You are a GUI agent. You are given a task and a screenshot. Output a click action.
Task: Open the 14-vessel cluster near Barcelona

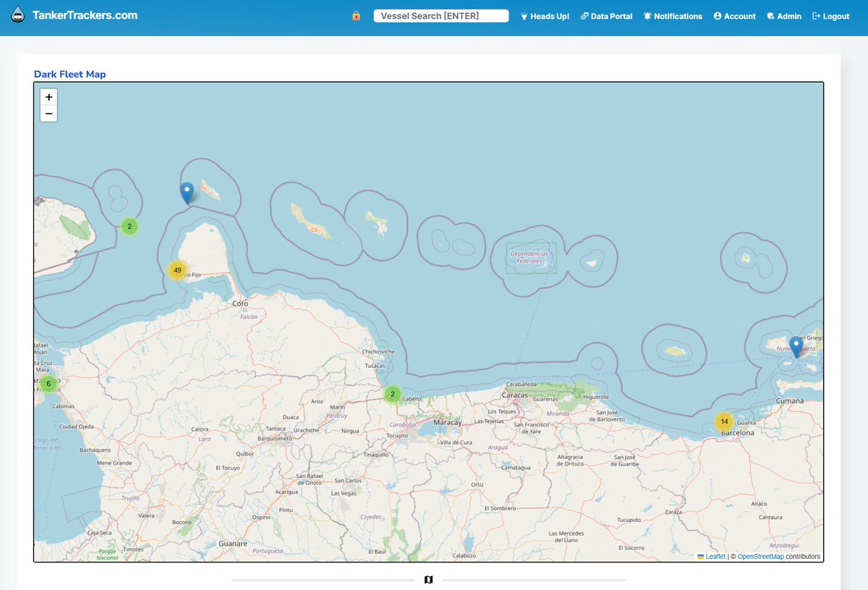tap(724, 421)
